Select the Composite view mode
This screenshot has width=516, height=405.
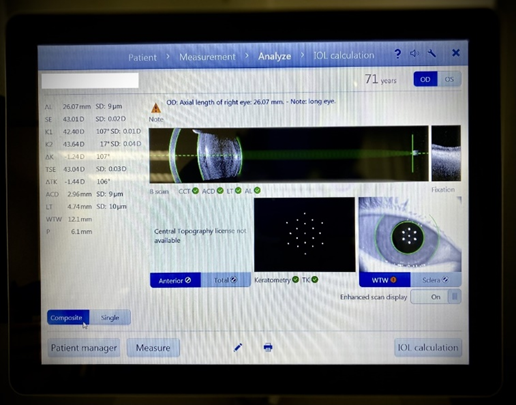coord(68,318)
